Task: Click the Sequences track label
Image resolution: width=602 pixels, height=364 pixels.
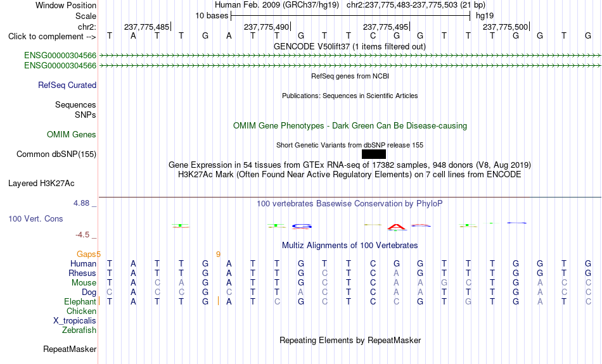Action: (75, 104)
